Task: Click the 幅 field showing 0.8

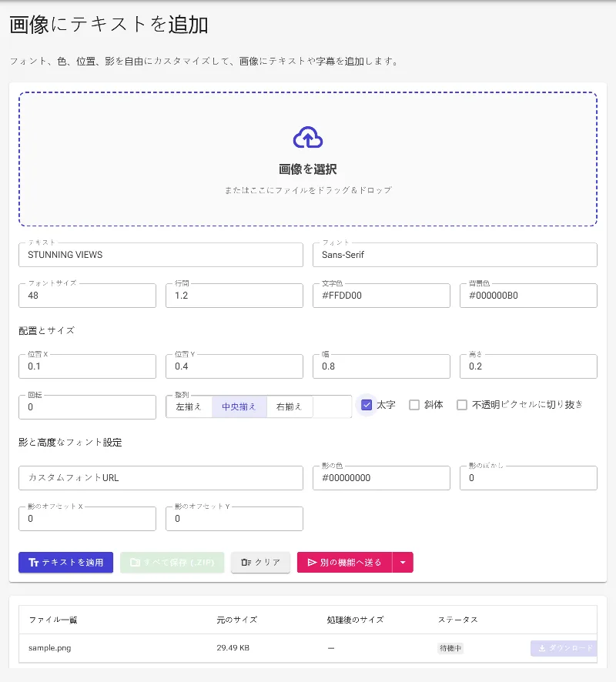Action: [x=381, y=366]
